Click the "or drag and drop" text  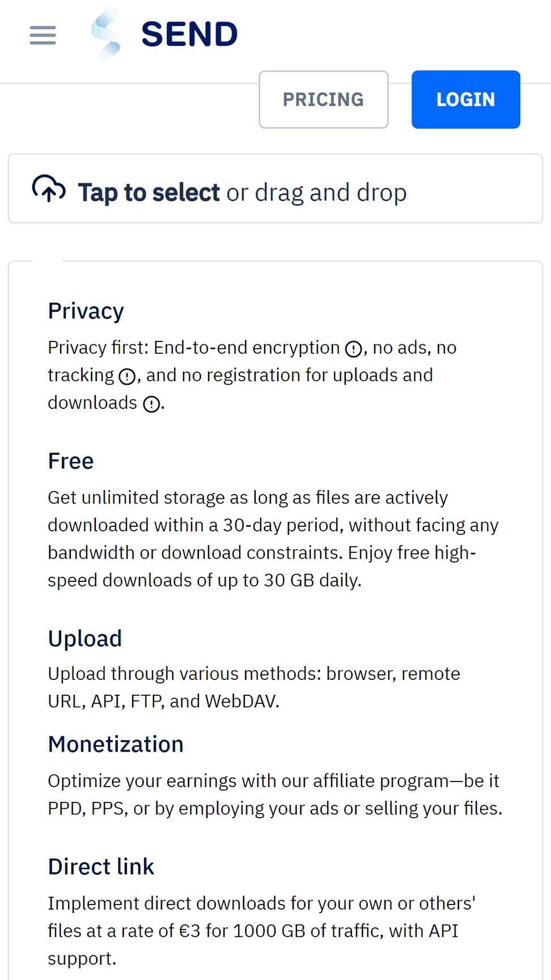point(316,193)
